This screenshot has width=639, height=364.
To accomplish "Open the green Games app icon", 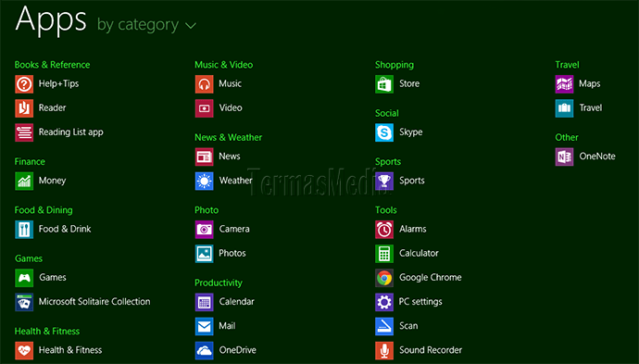I will point(24,279).
